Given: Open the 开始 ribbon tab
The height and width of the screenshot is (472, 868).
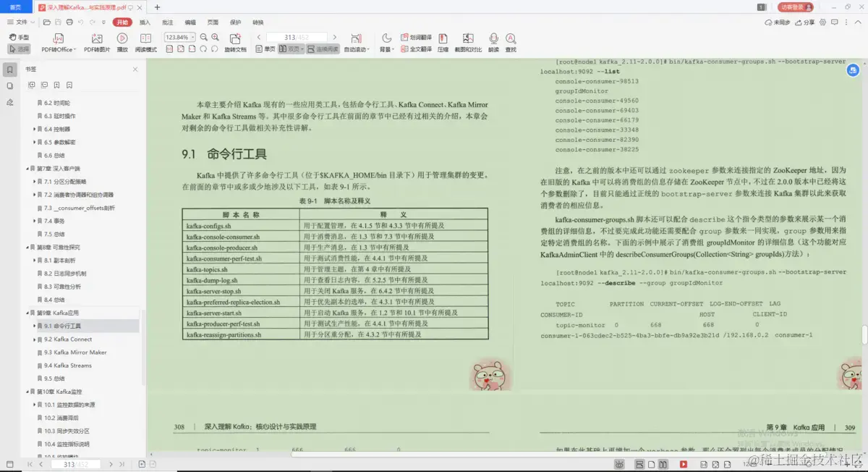Looking at the screenshot, I should click(x=123, y=22).
